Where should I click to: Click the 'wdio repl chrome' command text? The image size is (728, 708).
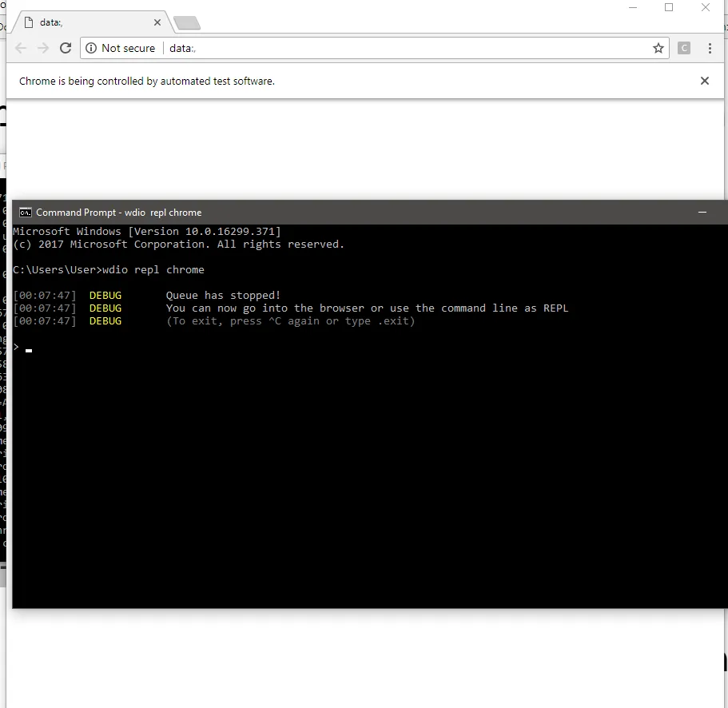click(x=153, y=270)
